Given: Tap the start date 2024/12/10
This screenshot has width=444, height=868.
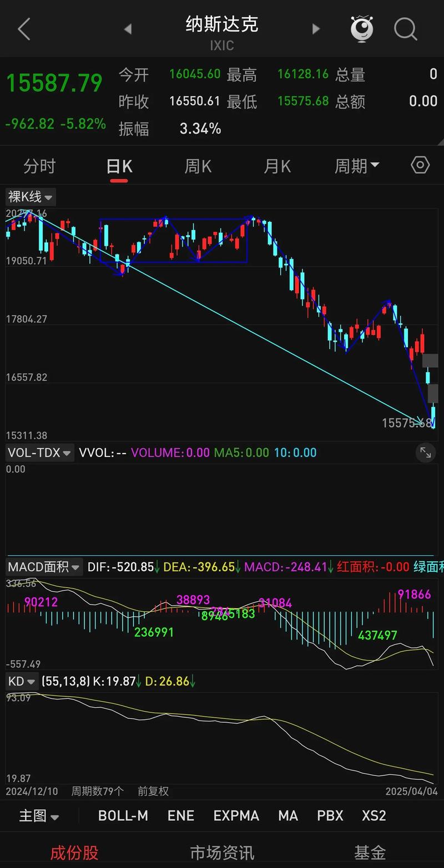Looking at the screenshot, I should [x=32, y=791].
